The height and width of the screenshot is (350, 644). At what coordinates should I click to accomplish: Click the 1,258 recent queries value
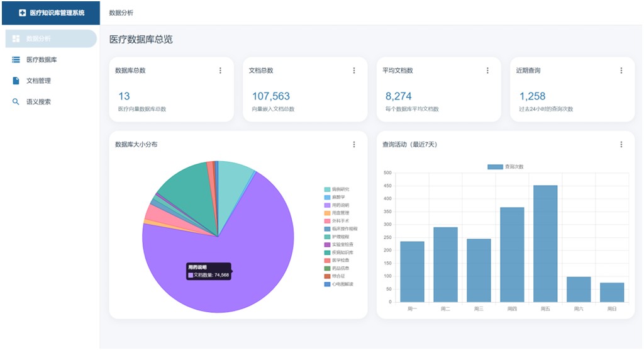[532, 96]
